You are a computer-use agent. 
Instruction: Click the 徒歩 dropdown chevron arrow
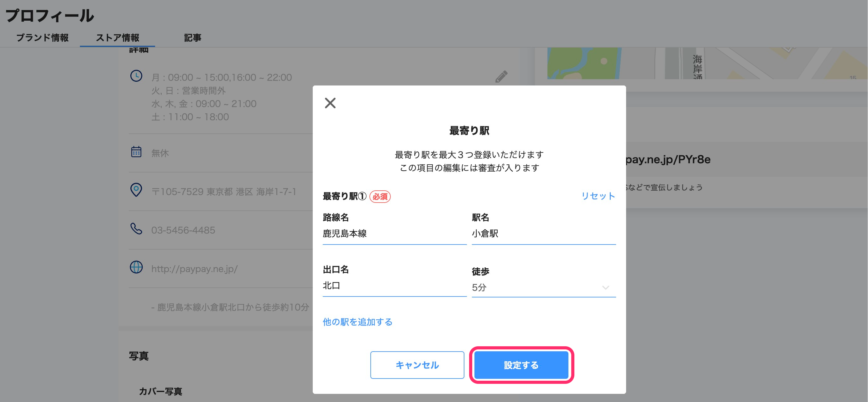[x=605, y=287]
